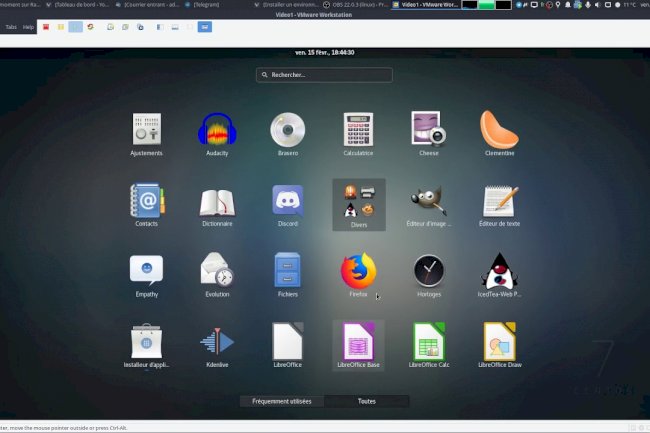Launch Firefox browser
The width and height of the screenshot is (650, 433).
pyautogui.click(x=358, y=276)
